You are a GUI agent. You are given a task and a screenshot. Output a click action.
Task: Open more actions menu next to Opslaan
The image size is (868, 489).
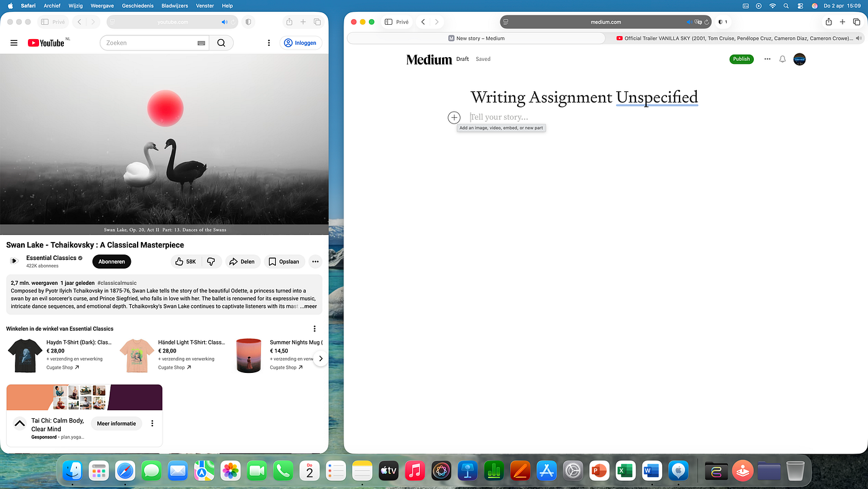316,262
